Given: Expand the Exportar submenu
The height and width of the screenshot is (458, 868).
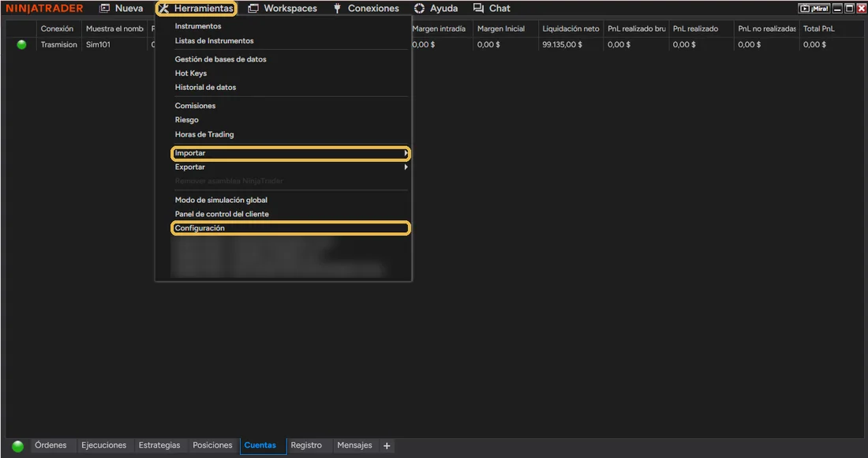Looking at the screenshot, I should tap(290, 167).
